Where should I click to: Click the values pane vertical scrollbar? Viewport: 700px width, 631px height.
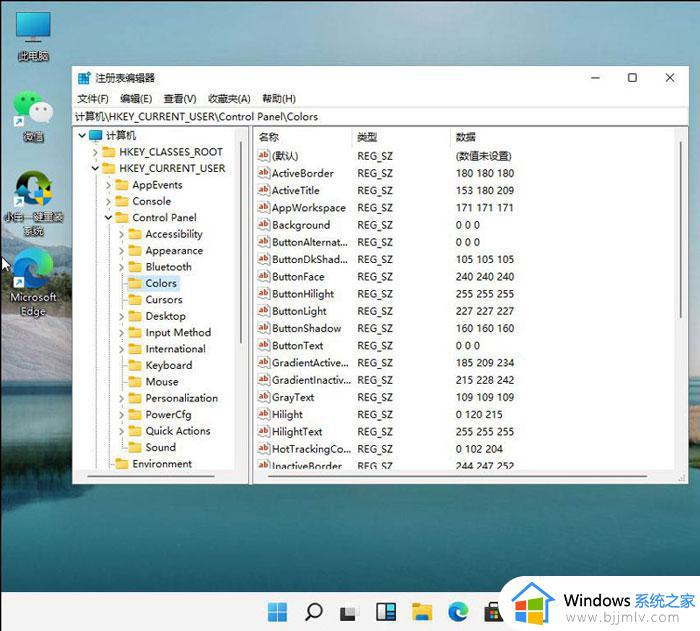pyautogui.click(x=681, y=230)
